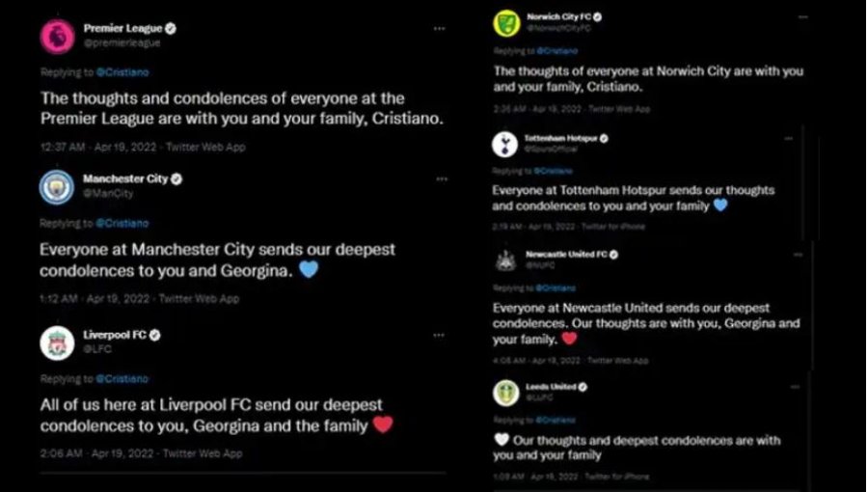Click @Cristiano link in Manchester City reply

pos(122,224)
